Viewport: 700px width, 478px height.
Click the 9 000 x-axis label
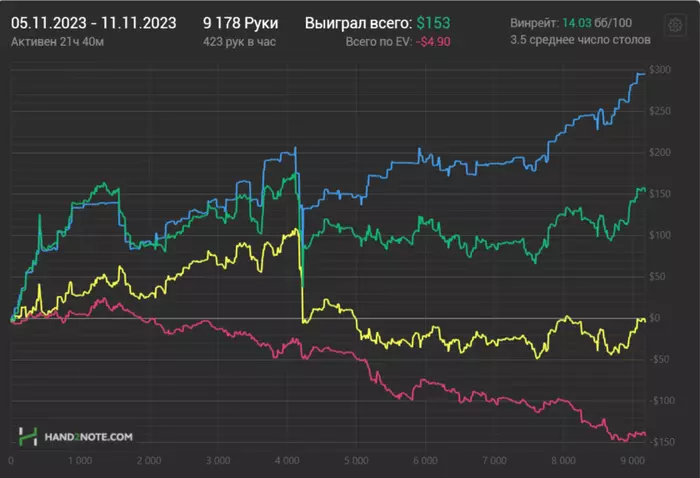[x=633, y=461]
